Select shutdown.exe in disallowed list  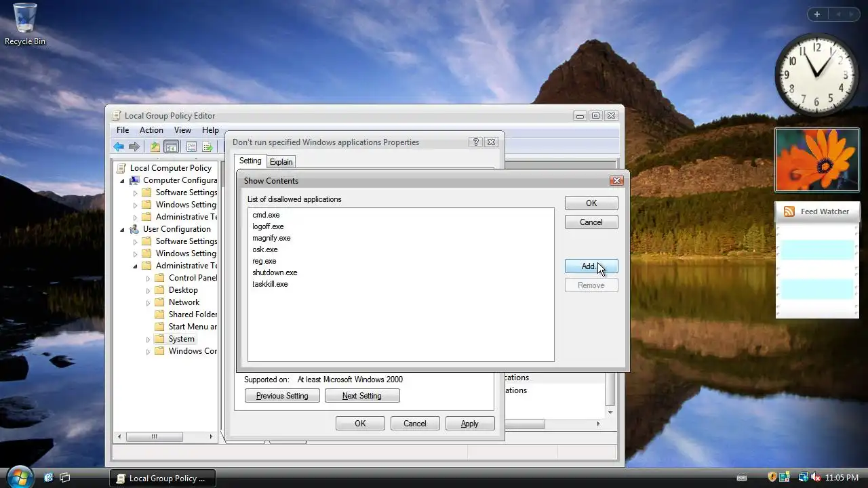point(275,272)
